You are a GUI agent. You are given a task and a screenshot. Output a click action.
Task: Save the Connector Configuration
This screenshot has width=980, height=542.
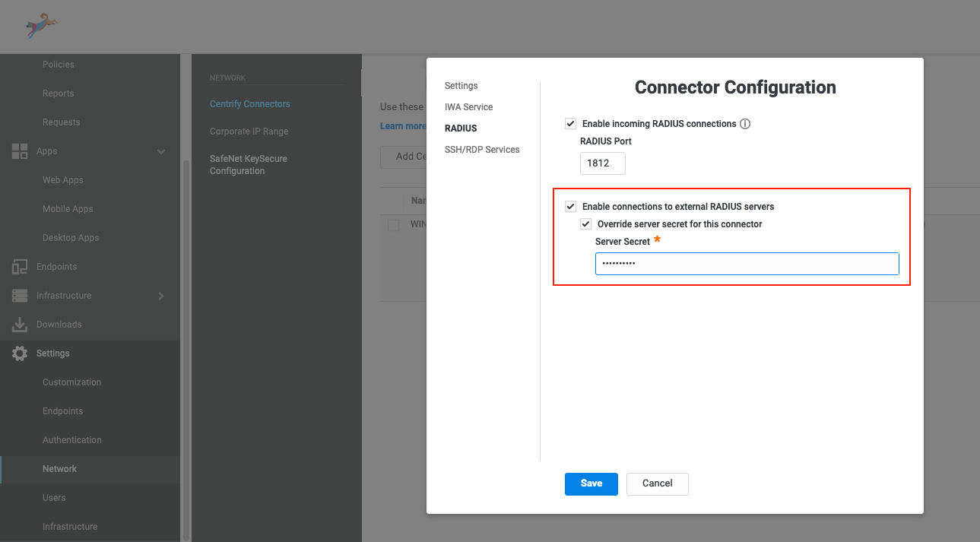click(x=591, y=483)
